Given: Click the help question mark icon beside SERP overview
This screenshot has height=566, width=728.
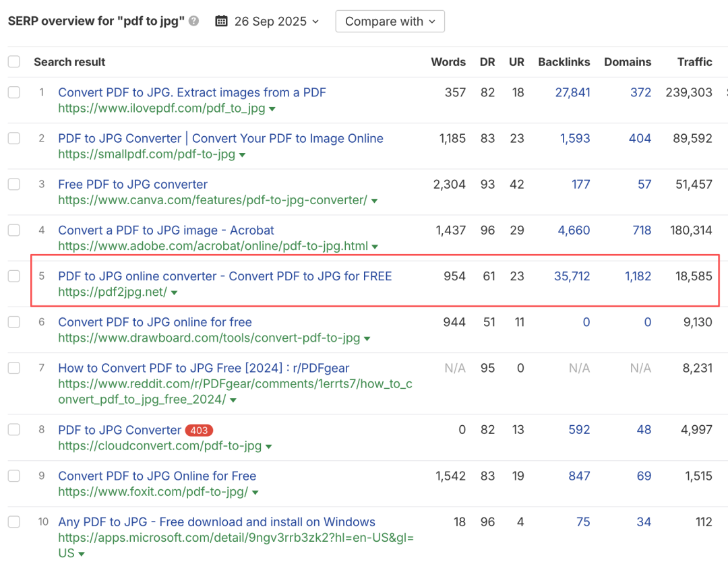Looking at the screenshot, I should point(194,21).
